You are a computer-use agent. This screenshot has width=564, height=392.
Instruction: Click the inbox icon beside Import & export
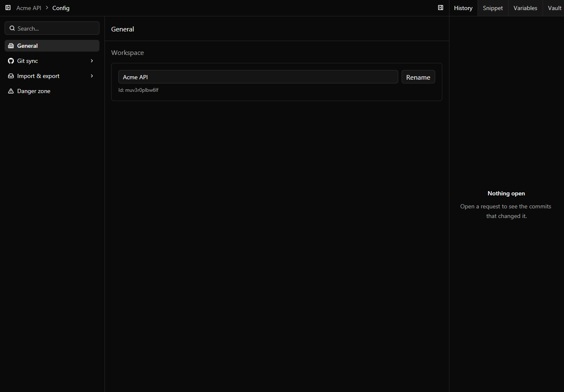click(x=11, y=76)
